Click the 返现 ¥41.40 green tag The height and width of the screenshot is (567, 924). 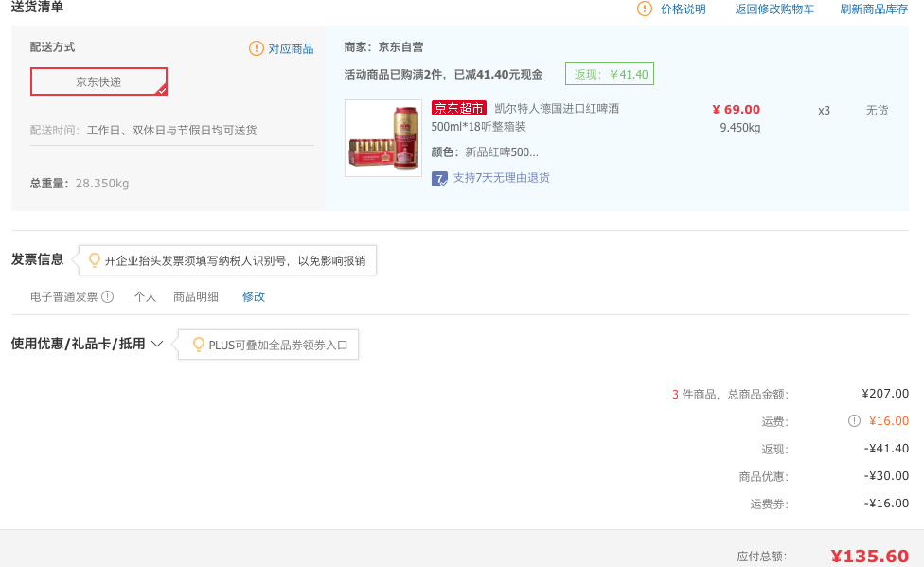tap(610, 74)
